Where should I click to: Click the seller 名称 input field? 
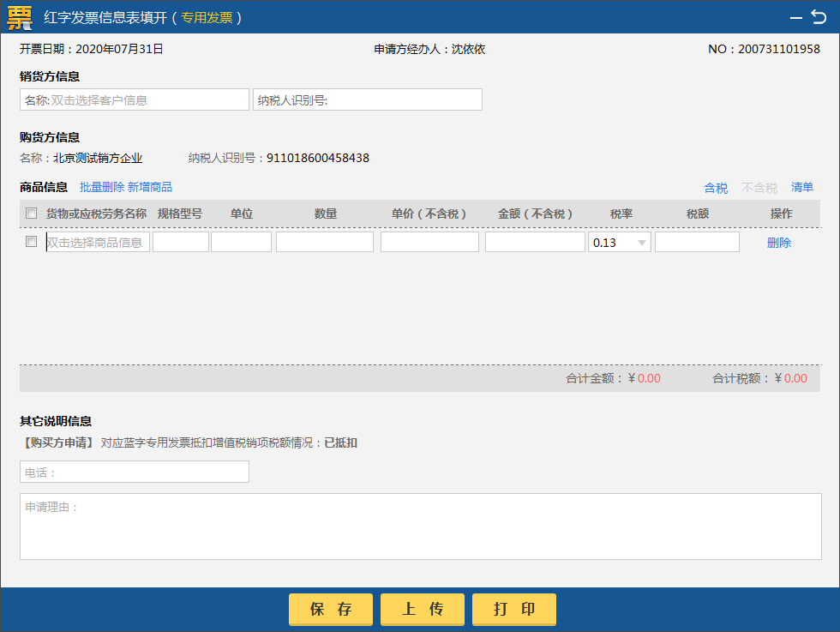(135, 100)
